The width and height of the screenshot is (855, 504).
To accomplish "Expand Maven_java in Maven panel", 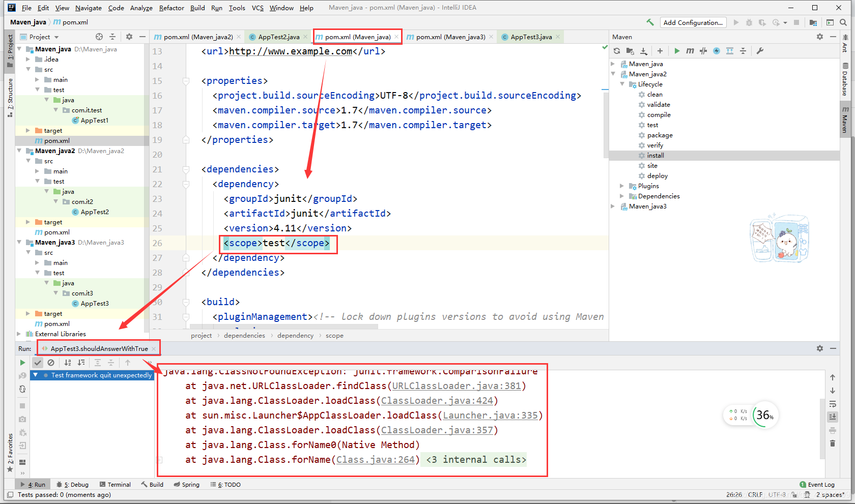I will tap(613, 64).
